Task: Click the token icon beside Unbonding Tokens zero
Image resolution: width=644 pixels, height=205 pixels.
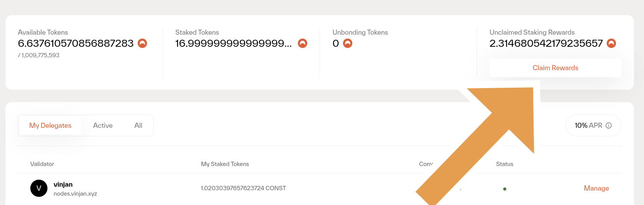Action: [x=348, y=43]
